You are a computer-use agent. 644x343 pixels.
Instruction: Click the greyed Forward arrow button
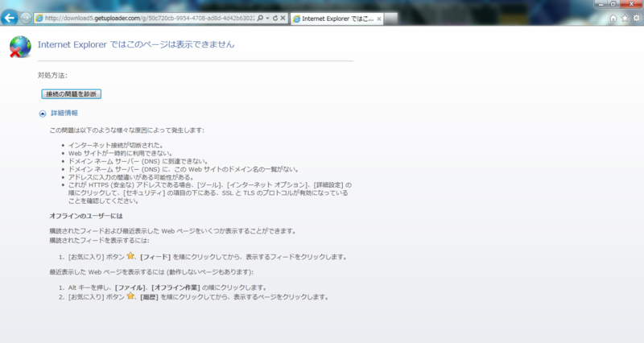pyautogui.click(x=26, y=18)
